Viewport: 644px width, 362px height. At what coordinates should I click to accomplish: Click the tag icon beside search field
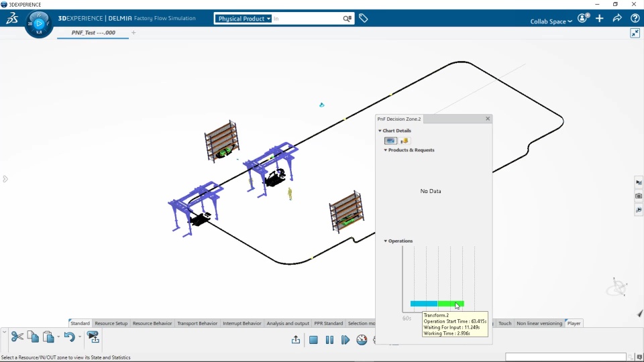pos(363,18)
